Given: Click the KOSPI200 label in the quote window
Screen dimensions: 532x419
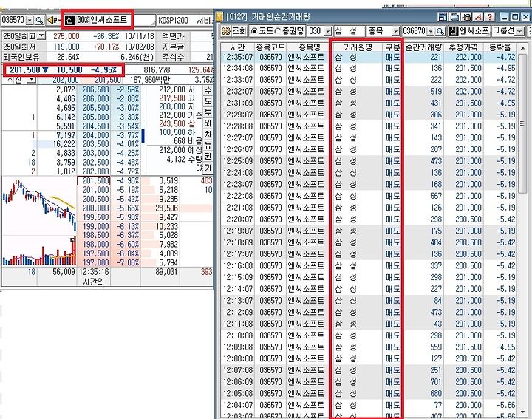Looking at the screenshot, I should click(173, 21).
